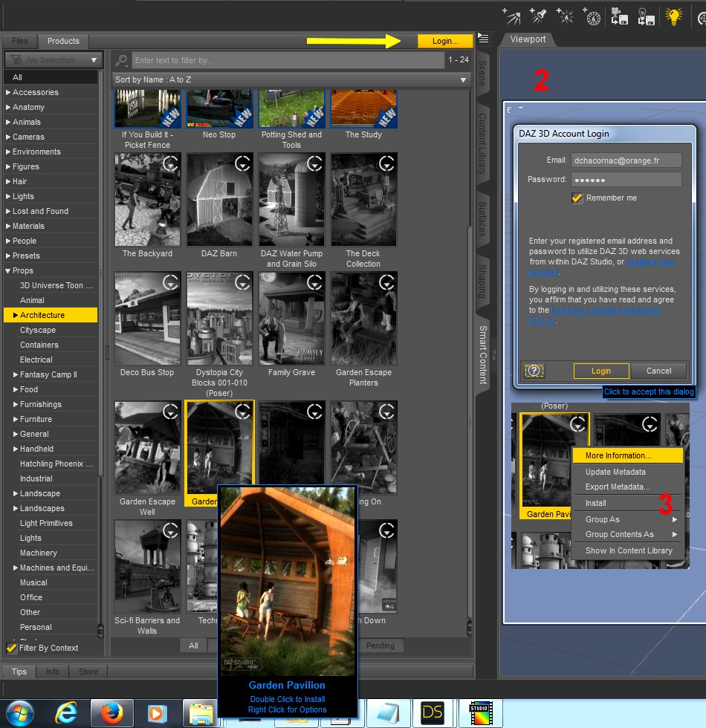Open the Products pane options menu icon

(484, 38)
